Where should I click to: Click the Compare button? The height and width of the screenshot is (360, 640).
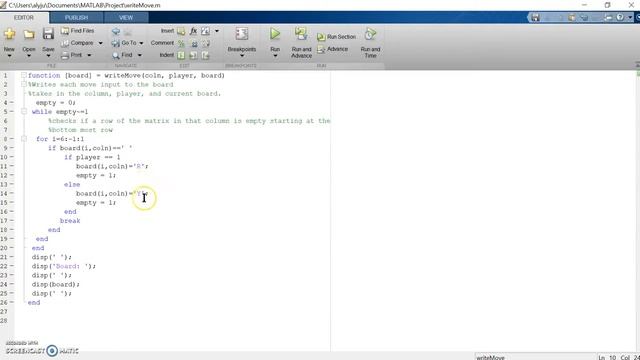coord(77,43)
